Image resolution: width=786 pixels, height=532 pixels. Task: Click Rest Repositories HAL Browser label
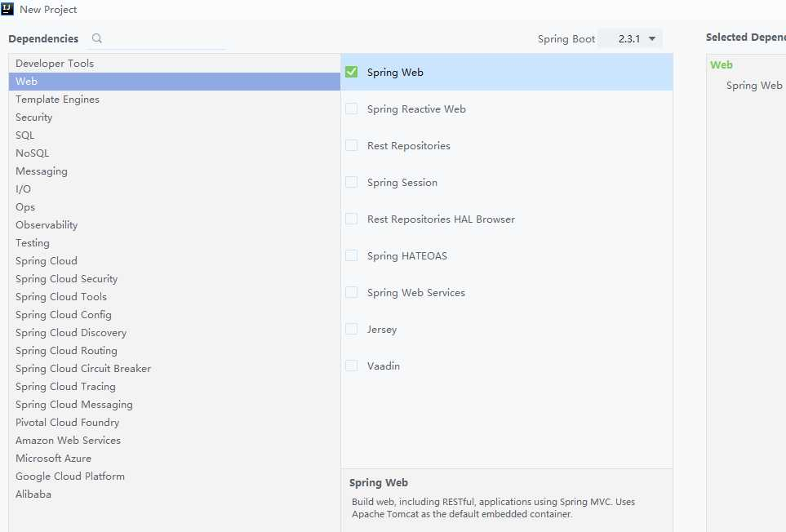point(441,219)
